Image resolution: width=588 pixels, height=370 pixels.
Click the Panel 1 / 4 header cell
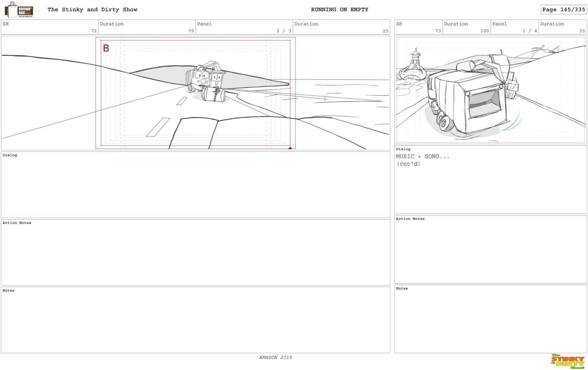click(x=515, y=27)
